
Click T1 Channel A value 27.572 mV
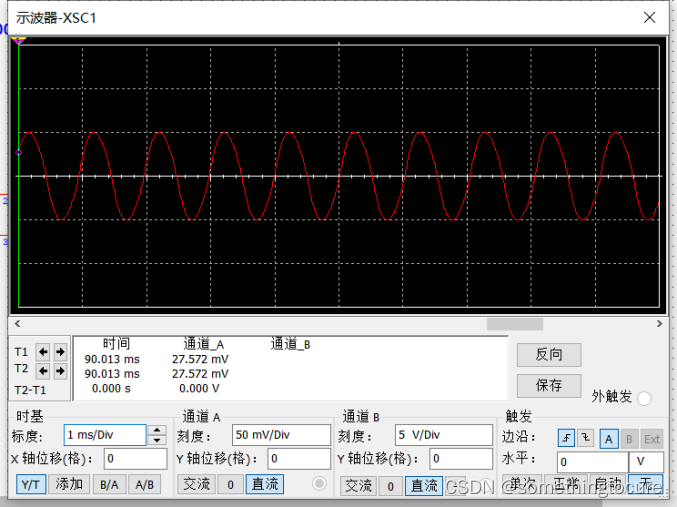pos(200,359)
